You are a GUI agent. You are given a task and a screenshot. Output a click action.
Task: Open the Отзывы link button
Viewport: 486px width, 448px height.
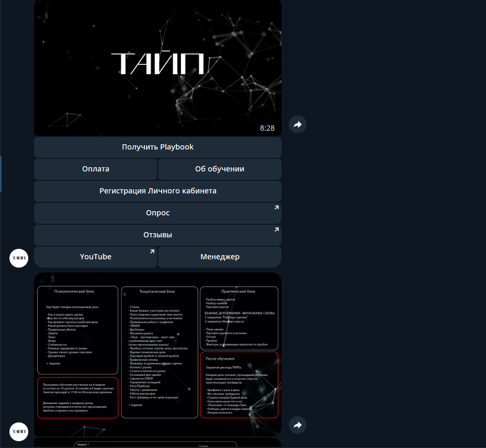coord(157,235)
